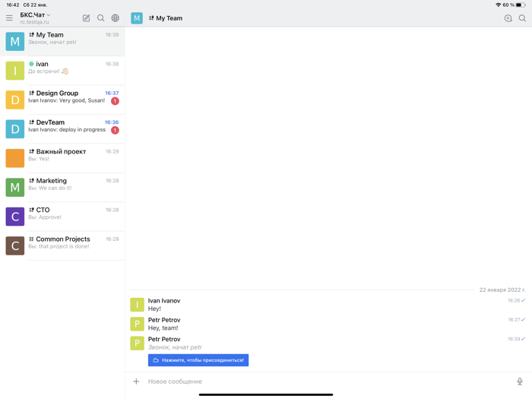The height and width of the screenshot is (399, 532).
Task: Open the Marketing channel
Action: [62, 187]
